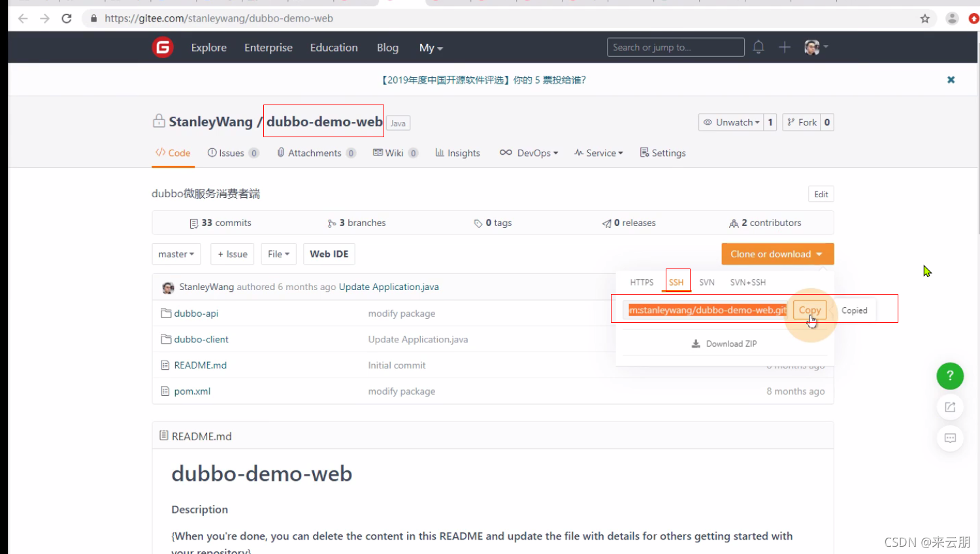Click the plus create-new icon in header
The height and width of the screenshot is (554, 980).
point(785,47)
